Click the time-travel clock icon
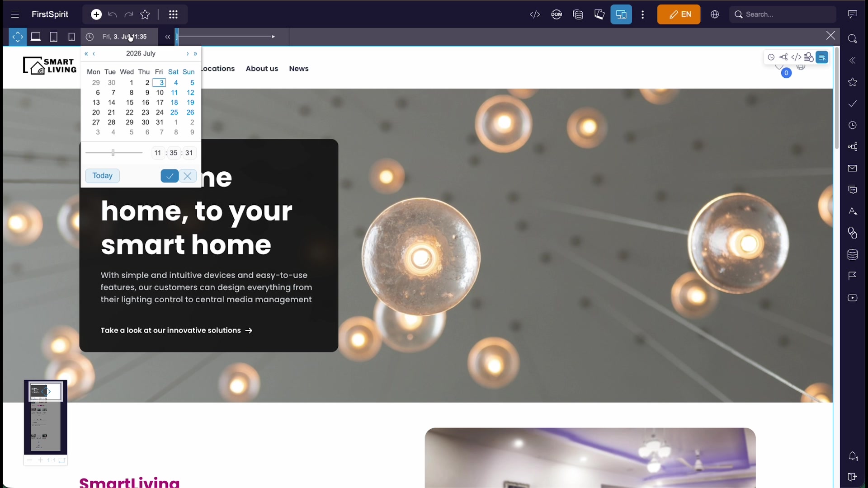 pos(90,37)
